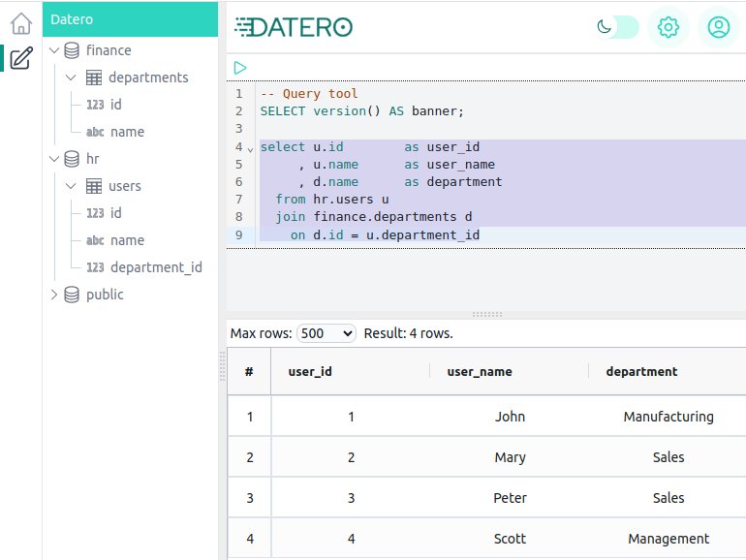Click the Datero sidebar header
Viewport: 746px width, 560px height.
[x=131, y=19]
